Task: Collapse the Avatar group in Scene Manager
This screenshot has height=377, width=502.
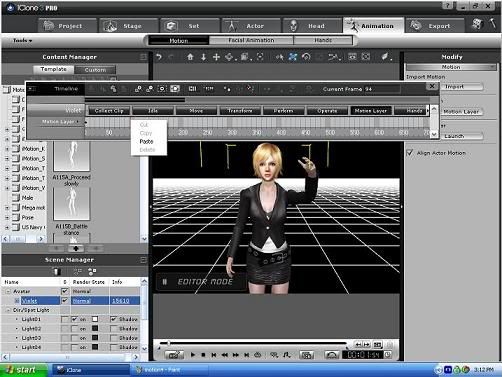Action: pyautogui.click(x=8, y=291)
